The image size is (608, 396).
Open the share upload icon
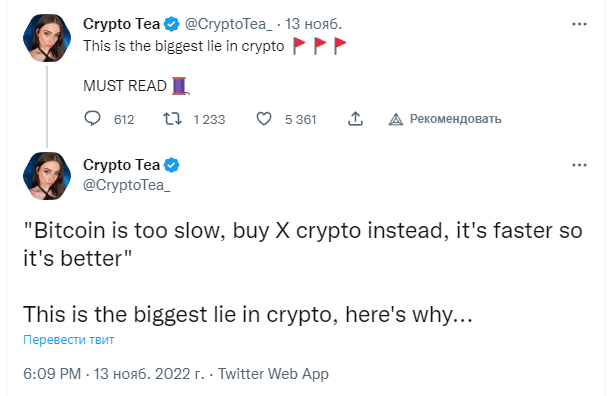[x=355, y=119]
